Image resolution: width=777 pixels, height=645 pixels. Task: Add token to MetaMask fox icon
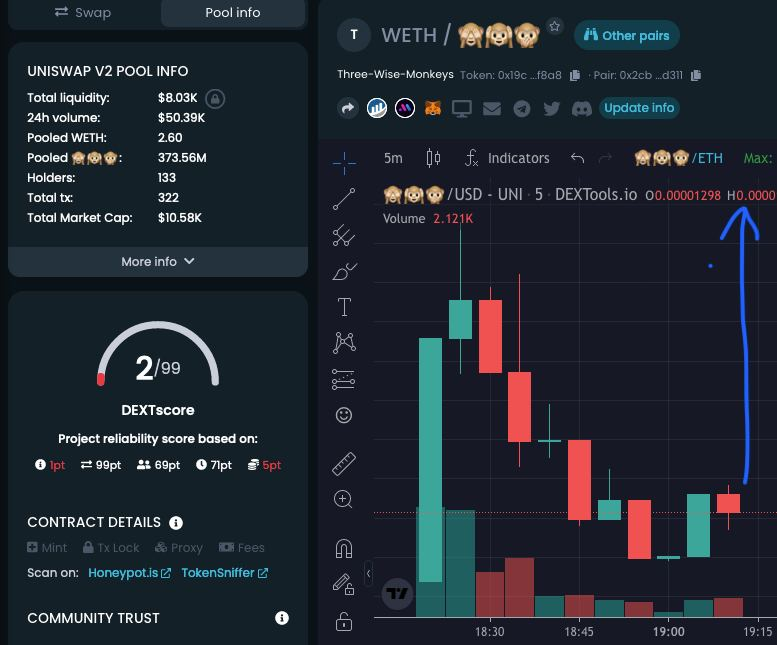click(x=433, y=108)
